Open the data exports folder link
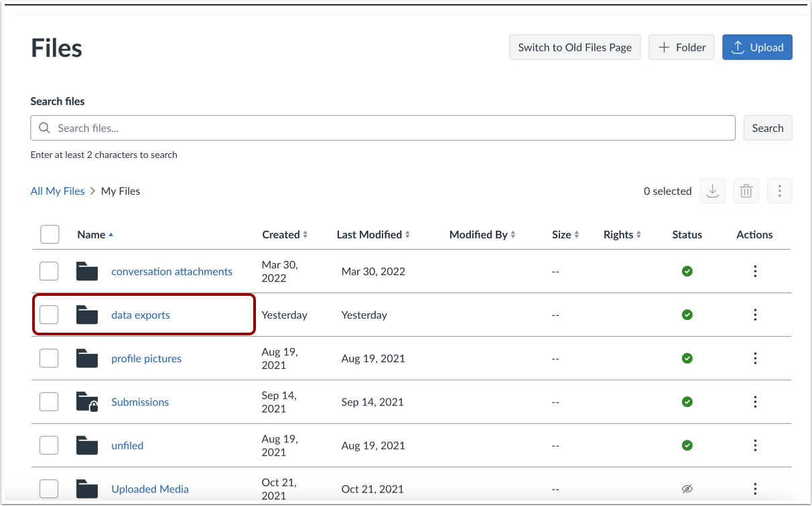 [141, 315]
